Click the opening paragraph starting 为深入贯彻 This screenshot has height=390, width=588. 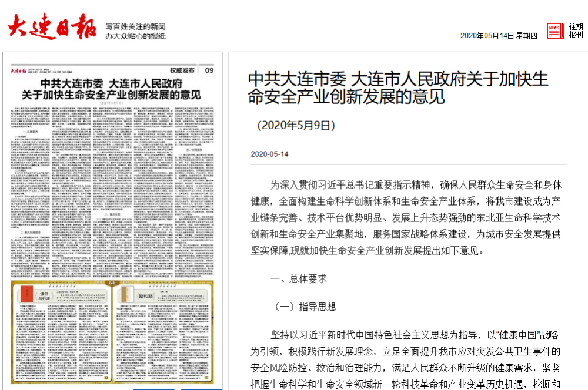click(406, 217)
